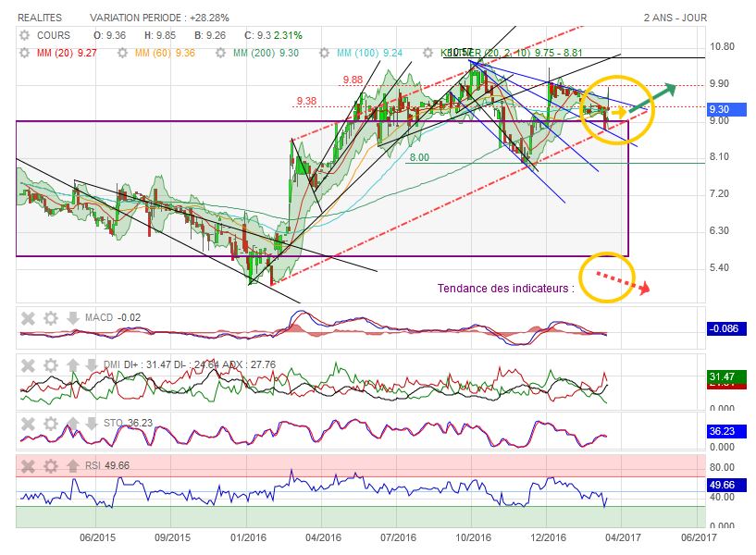Image resolution: width=756 pixels, height=555 pixels.
Task: Click the REALITES stock name
Action: click(40, 18)
